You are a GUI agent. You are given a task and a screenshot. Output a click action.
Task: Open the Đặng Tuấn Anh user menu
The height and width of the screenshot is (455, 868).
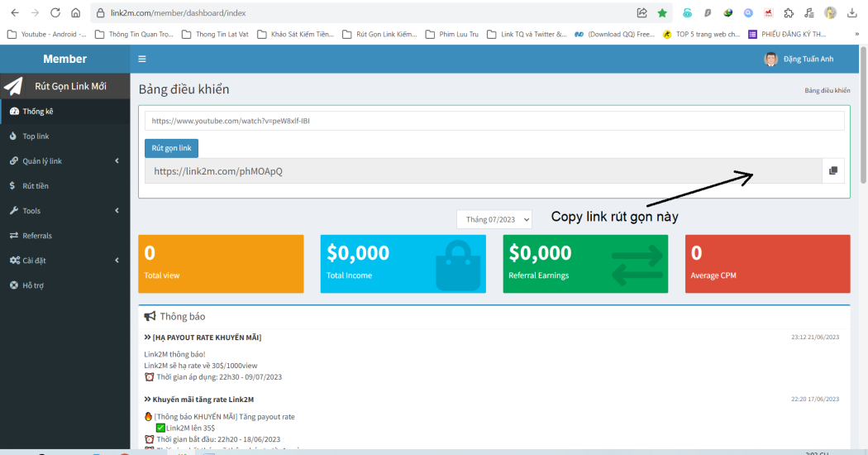tap(799, 59)
